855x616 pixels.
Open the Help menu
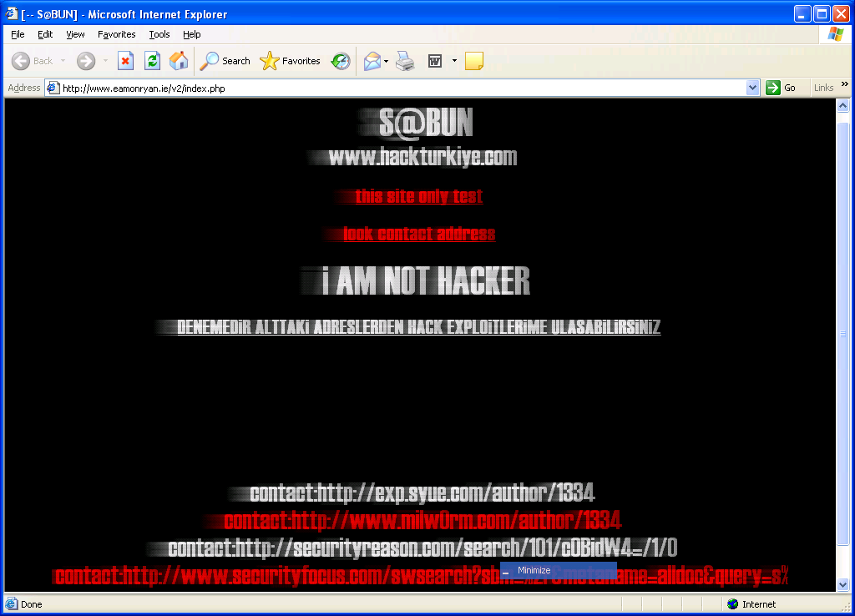pos(191,34)
